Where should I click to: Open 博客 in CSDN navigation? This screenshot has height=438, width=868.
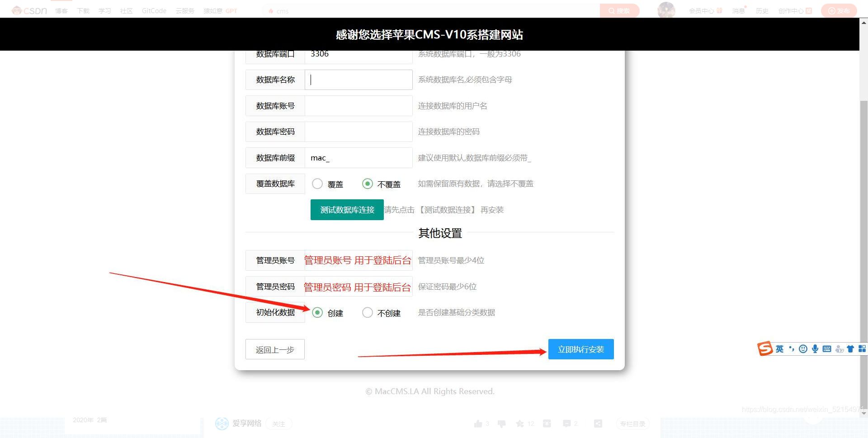pos(61,11)
